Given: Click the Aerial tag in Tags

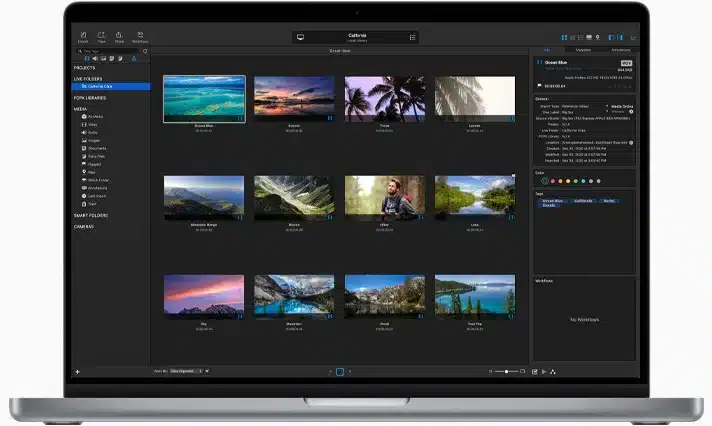Looking at the screenshot, I should point(609,201).
